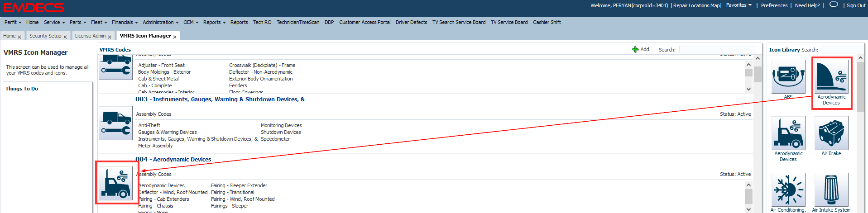This screenshot has height=213, width=868.
Task: Open Tech RO from the menu bar
Action: click(x=262, y=22)
